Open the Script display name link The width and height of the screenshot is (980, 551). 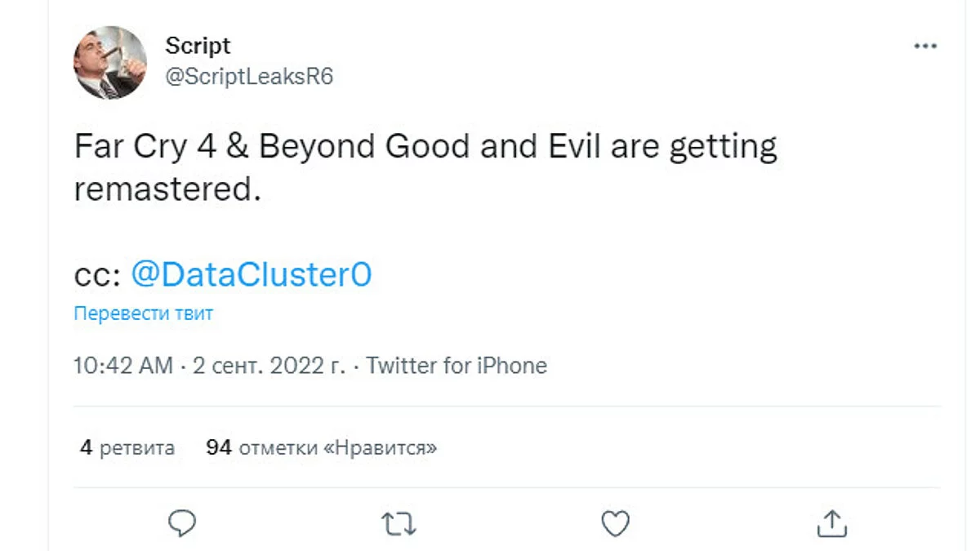[x=198, y=46]
